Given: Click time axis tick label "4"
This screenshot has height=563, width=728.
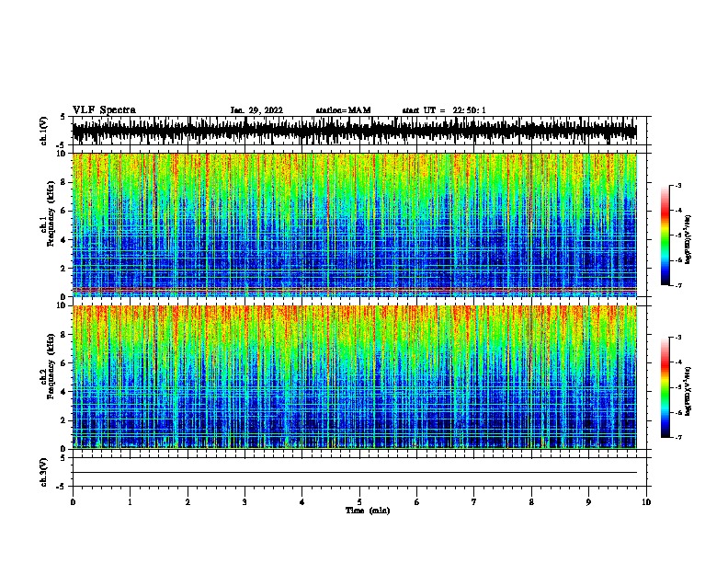Looking at the screenshot, I should click(x=301, y=502).
